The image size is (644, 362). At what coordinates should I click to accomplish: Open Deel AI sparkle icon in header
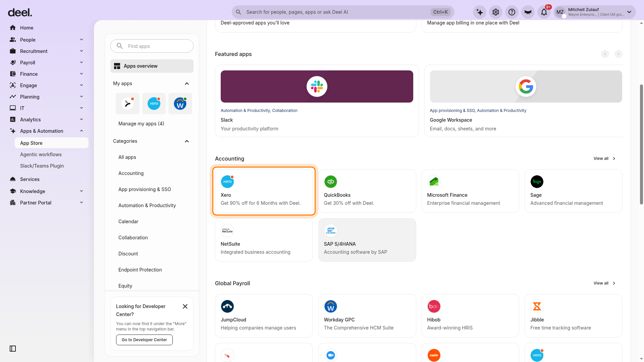point(480,12)
